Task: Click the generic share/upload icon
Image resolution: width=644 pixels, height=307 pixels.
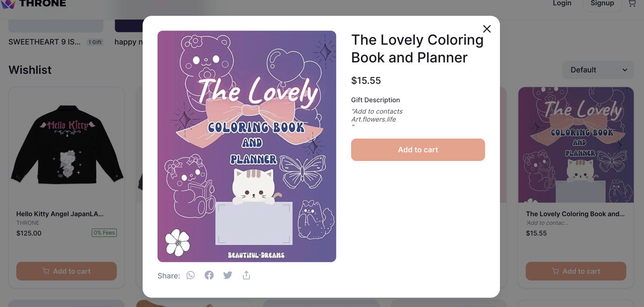Action: point(246,275)
